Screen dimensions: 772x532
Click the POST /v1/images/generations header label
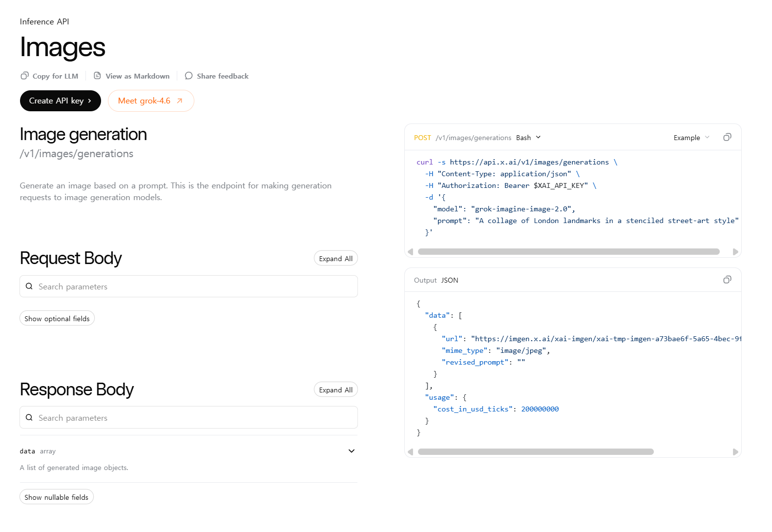pos(462,138)
